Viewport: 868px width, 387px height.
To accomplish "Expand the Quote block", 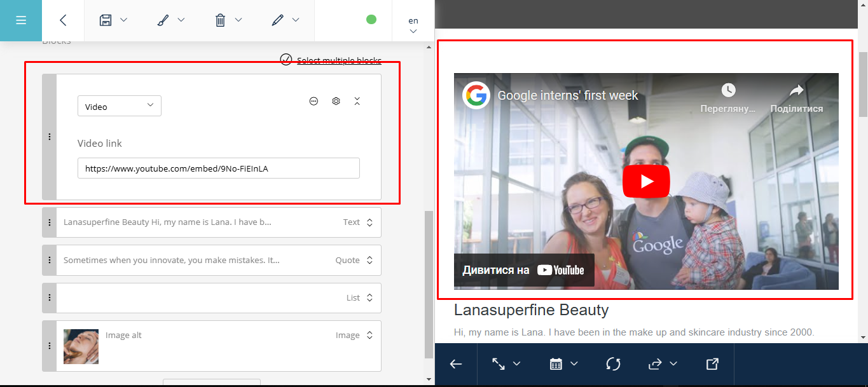I will tap(369, 261).
